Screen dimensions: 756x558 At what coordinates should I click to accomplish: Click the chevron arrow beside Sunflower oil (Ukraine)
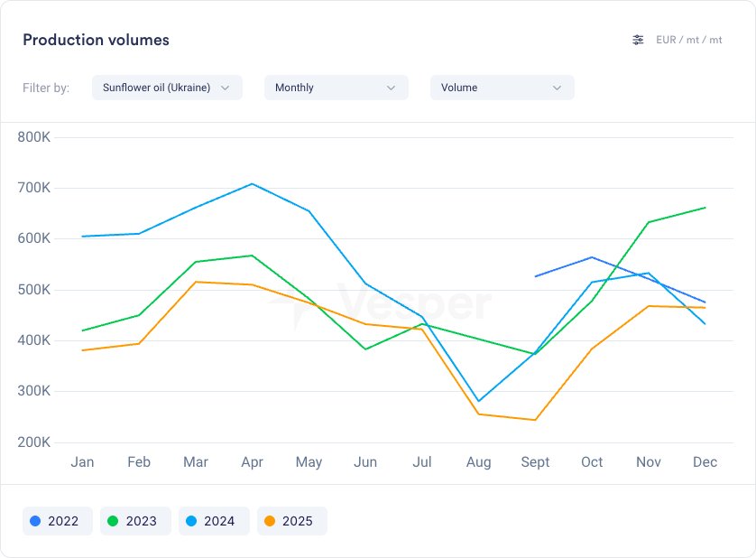coord(225,88)
